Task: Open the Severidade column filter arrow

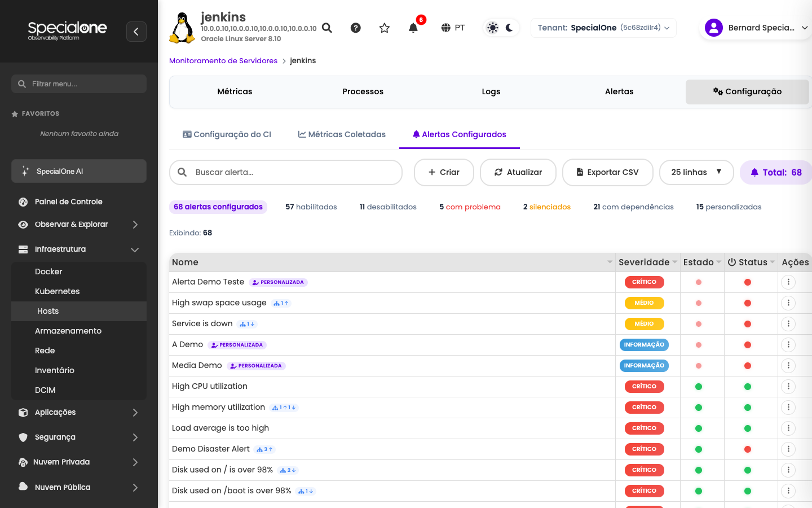Action: [x=675, y=262]
